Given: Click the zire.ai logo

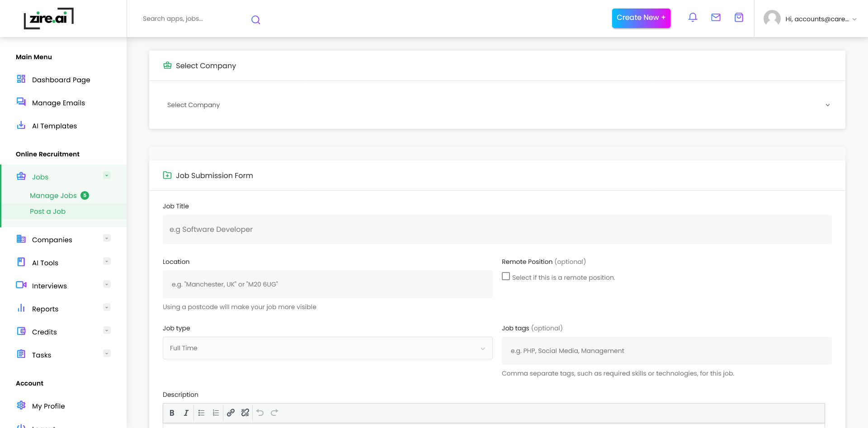Looking at the screenshot, I should point(49,19).
